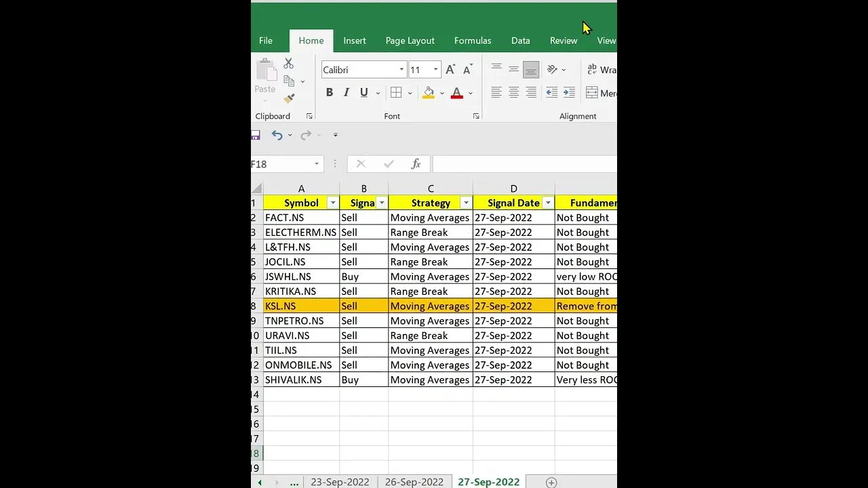Toggle Bottom Align button
This screenshot has width=868, height=488.
[531, 69]
